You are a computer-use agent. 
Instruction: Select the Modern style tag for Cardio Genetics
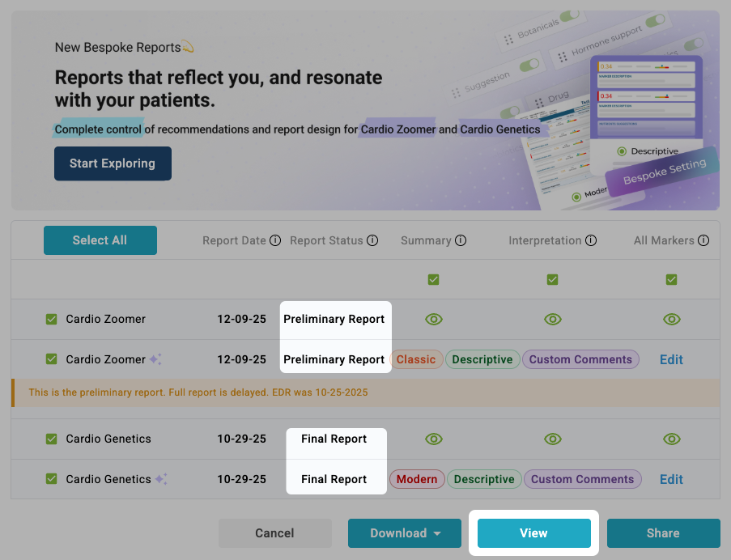[x=417, y=479]
